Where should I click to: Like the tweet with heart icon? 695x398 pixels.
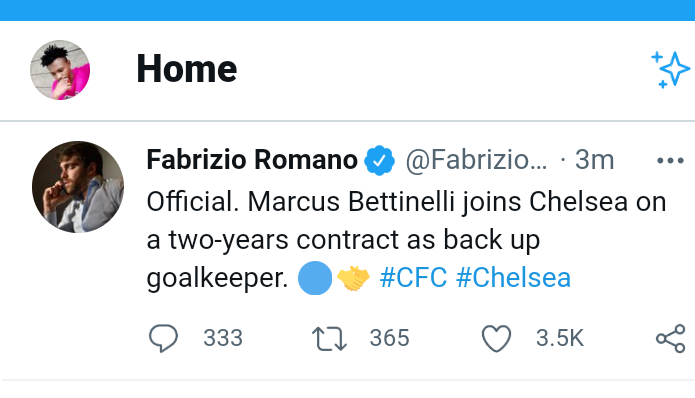496,339
